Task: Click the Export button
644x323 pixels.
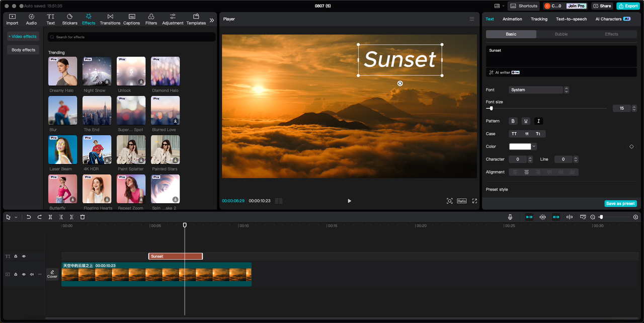Action: 628,6
